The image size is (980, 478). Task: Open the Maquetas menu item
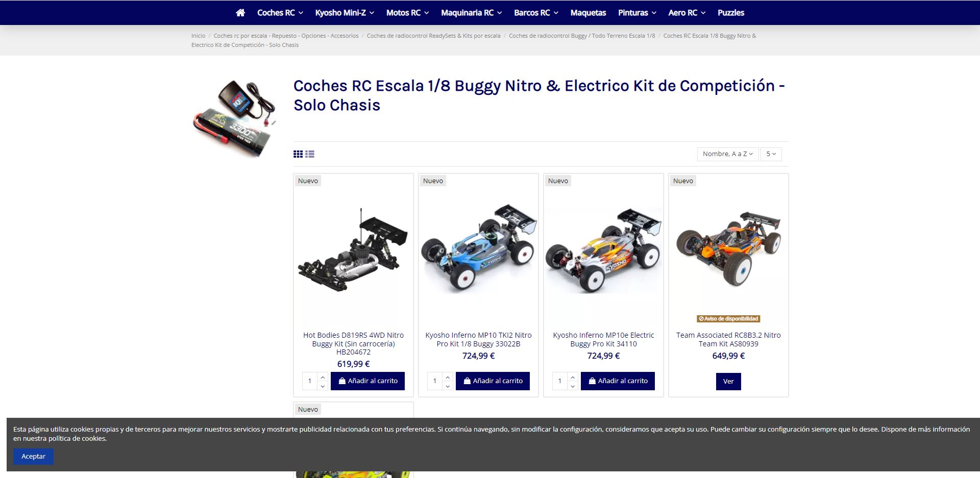pyautogui.click(x=588, y=13)
